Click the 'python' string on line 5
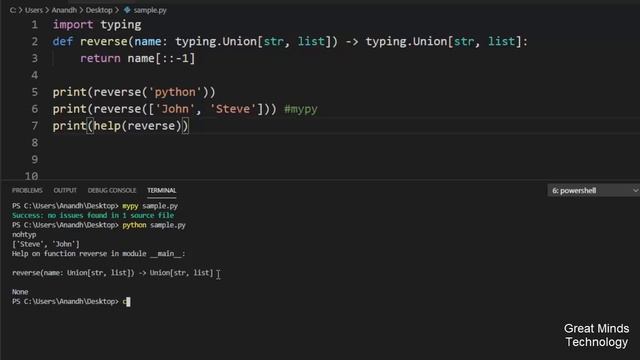 click(175, 92)
